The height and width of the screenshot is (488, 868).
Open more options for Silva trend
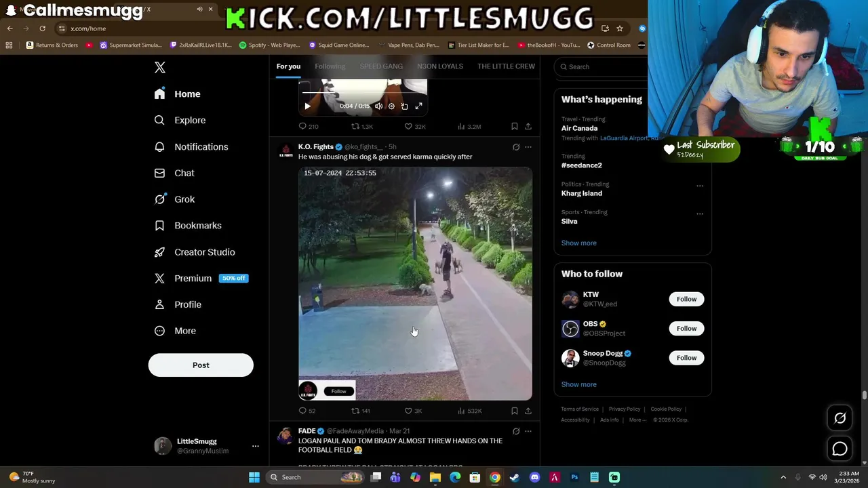700,214
